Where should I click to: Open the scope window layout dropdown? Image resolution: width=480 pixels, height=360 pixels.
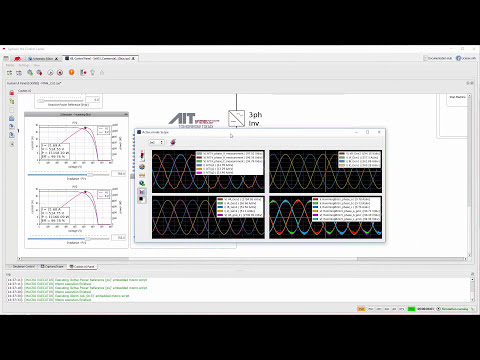pyautogui.click(x=156, y=142)
